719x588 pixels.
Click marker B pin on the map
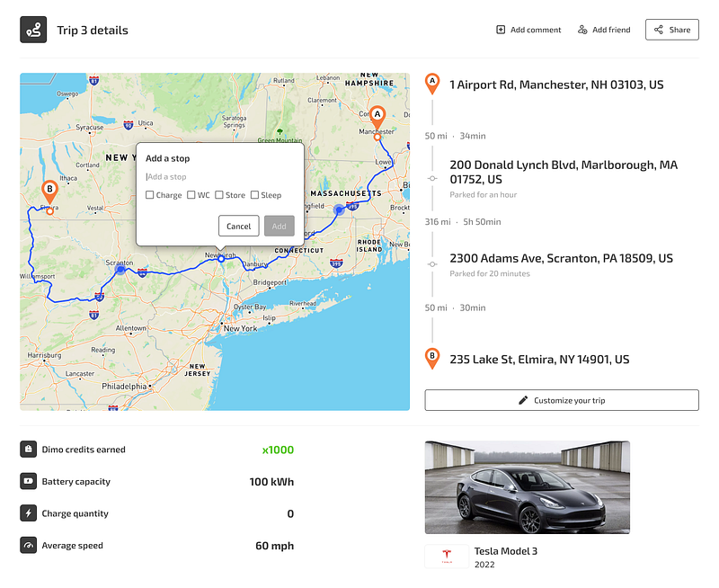click(49, 192)
